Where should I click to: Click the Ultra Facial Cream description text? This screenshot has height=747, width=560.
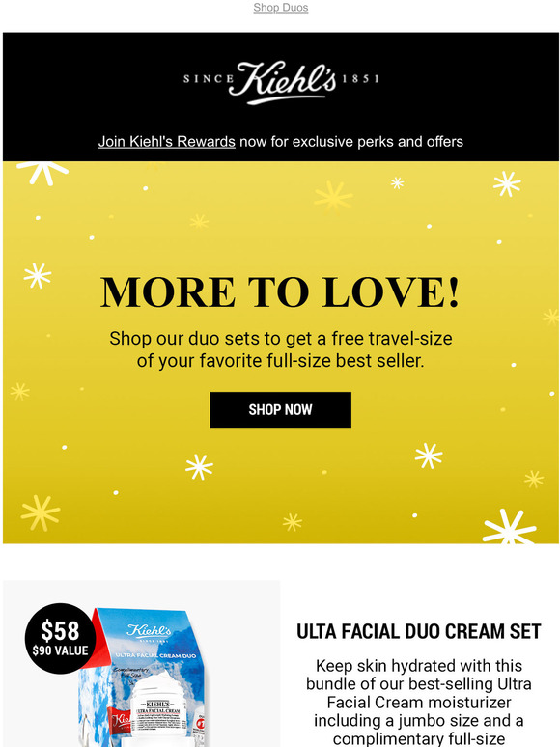click(x=419, y=703)
